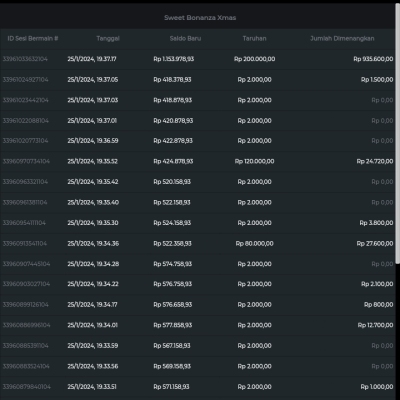Click the vertical scrollbar thumb
The image size is (400, 400).
click(x=397, y=133)
